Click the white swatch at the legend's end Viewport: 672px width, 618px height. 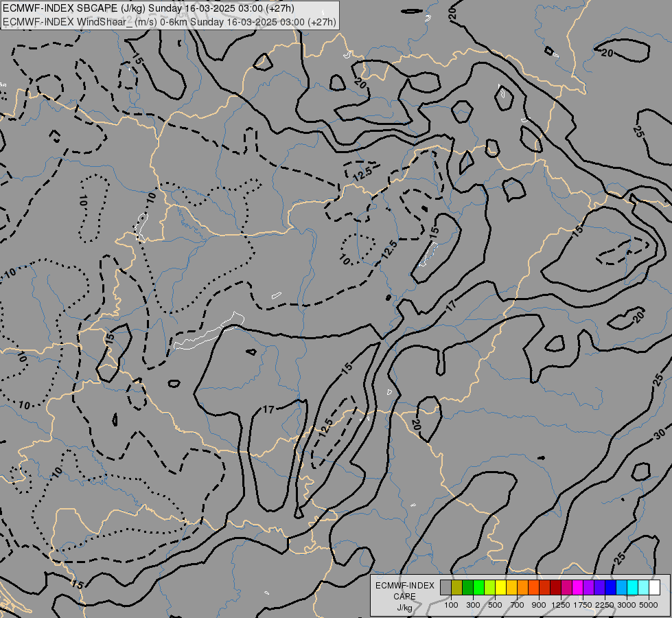pyautogui.click(x=654, y=588)
